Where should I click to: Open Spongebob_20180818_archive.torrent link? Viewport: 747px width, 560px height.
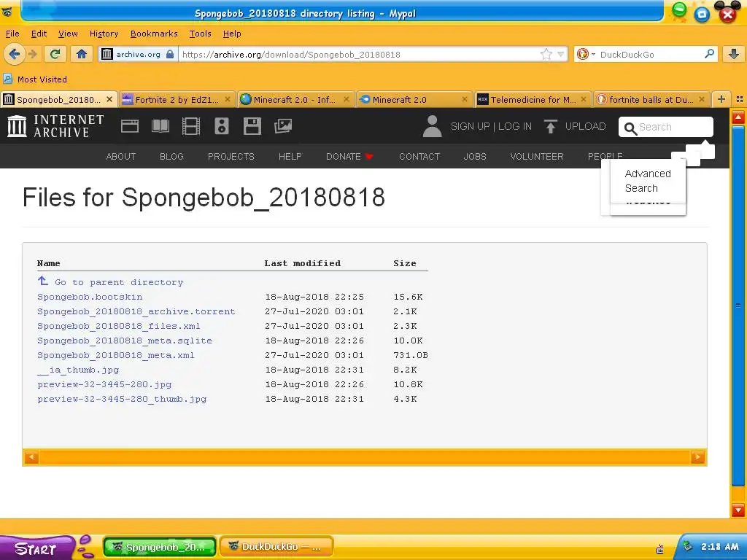pyautogui.click(x=136, y=311)
